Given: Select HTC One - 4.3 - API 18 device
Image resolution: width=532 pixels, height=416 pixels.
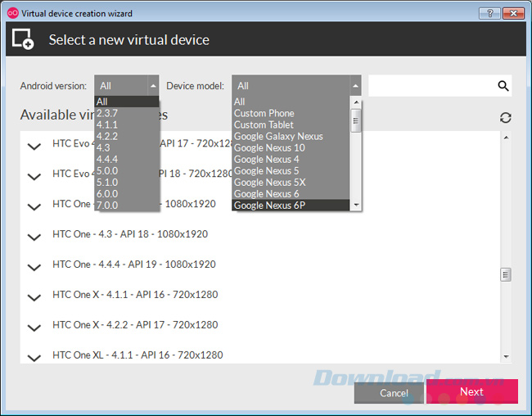Looking at the screenshot, I should [x=130, y=234].
